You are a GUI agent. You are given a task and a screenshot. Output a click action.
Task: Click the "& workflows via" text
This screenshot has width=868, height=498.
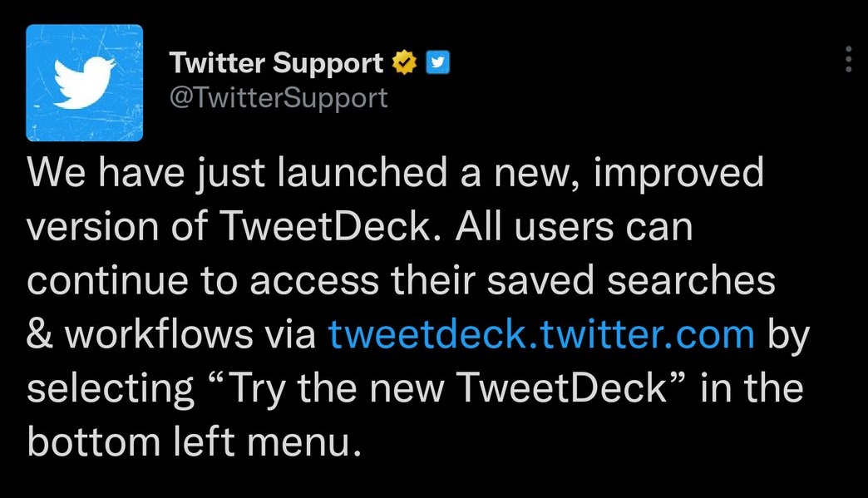tap(171, 335)
